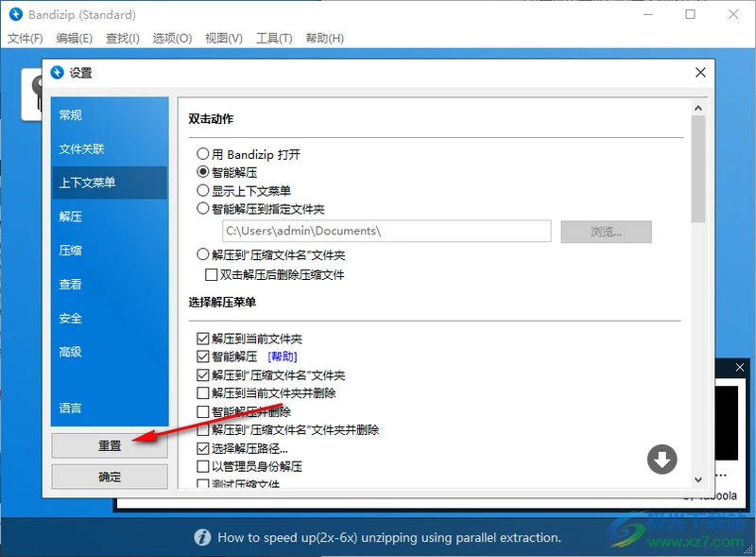
Task: Open the 文件(F) menu
Action: tap(26, 38)
